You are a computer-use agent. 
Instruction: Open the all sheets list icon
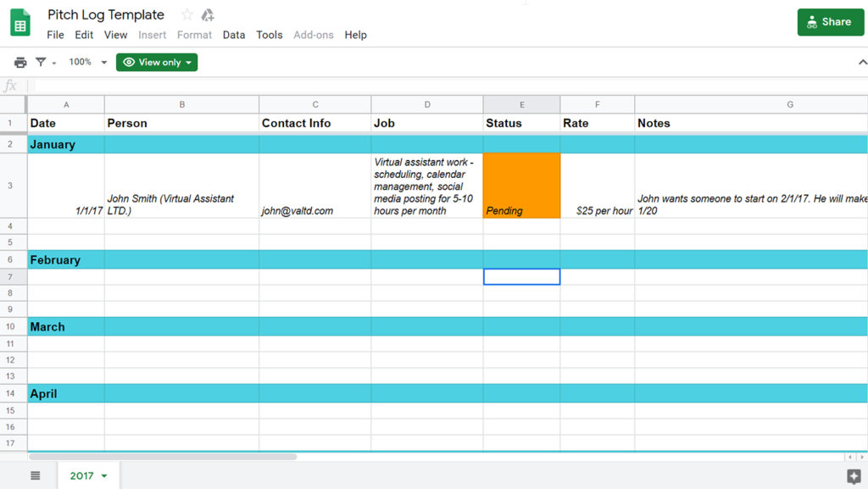(35, 475)
